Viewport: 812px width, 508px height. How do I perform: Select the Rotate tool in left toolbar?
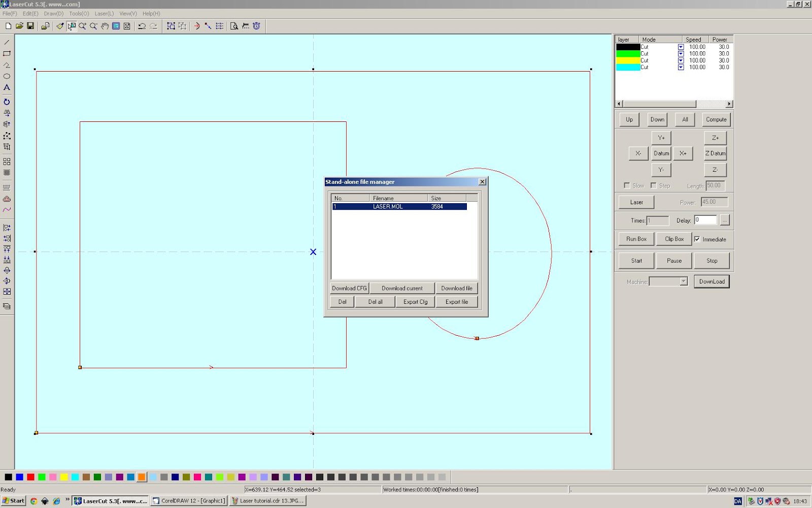tap(7, 102)
